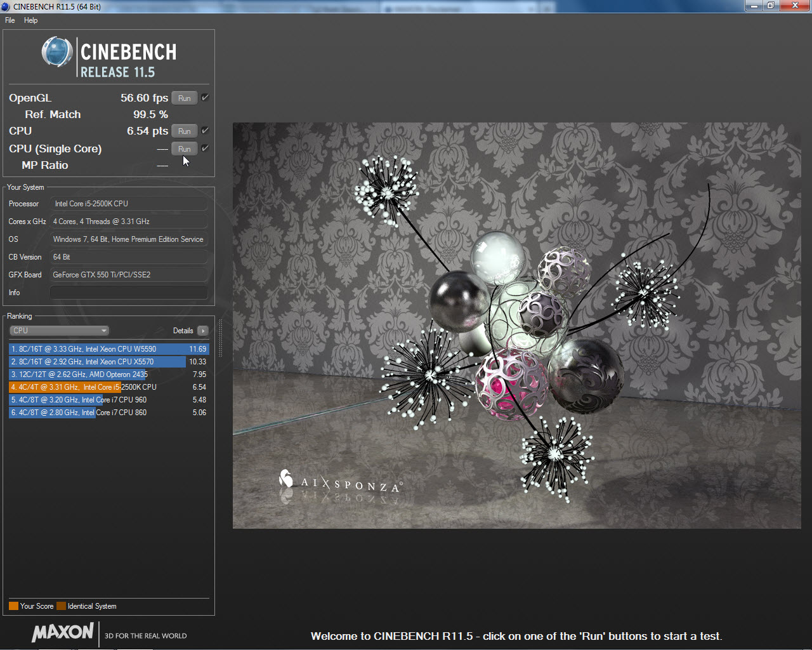This screenshot has height=650, width=812.
Task: Select ranking entry Intel Xeon CPU W5590
Action: pyautogui.click(x=108, y=349)
